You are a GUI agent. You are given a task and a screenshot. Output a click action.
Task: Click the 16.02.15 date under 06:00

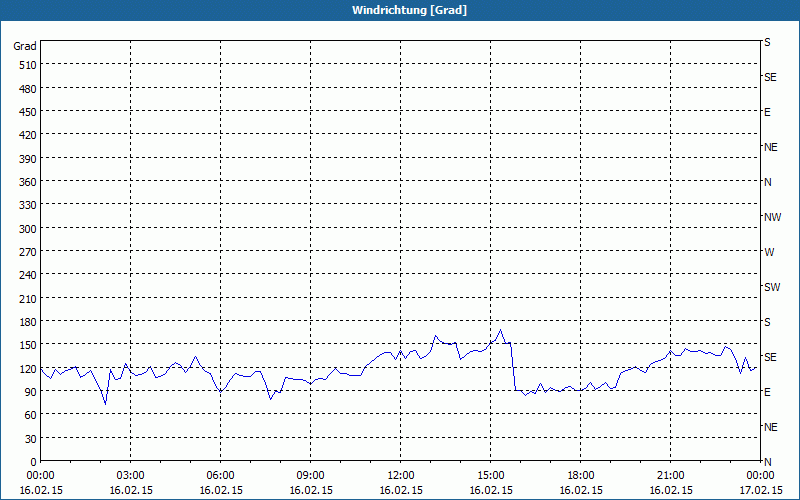[221, 490]
